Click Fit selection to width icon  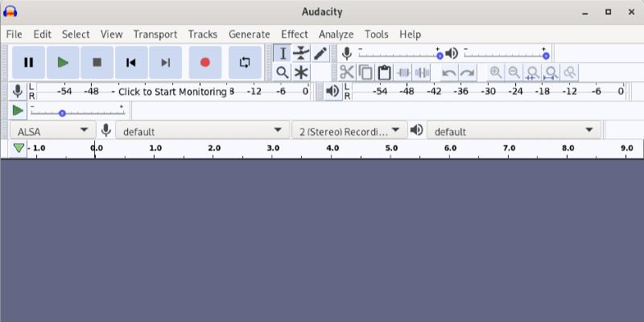[x=533, y=72]
